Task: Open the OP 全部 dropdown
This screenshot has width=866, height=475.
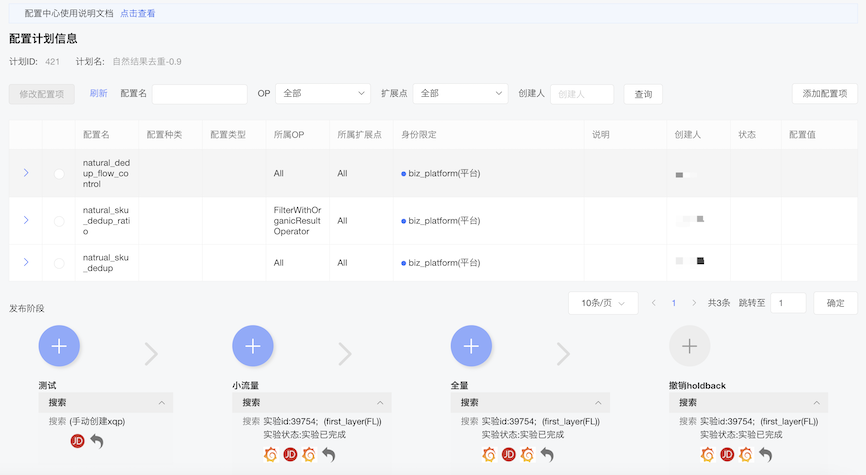Action: tap(323, 93)
